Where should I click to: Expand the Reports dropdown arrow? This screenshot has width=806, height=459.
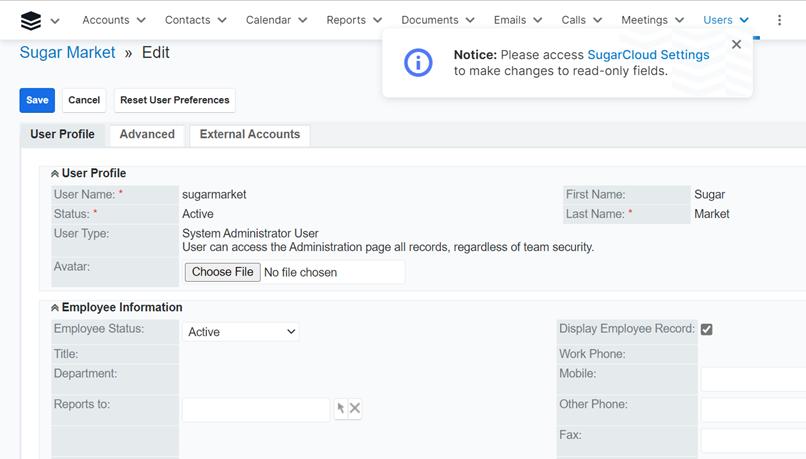(377, 20)
